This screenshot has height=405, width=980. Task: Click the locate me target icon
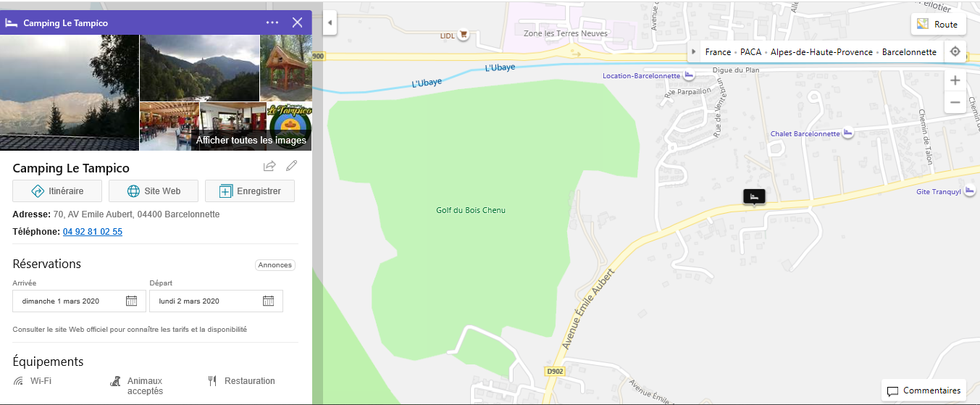pyautogui.click(x=955, y=52)
